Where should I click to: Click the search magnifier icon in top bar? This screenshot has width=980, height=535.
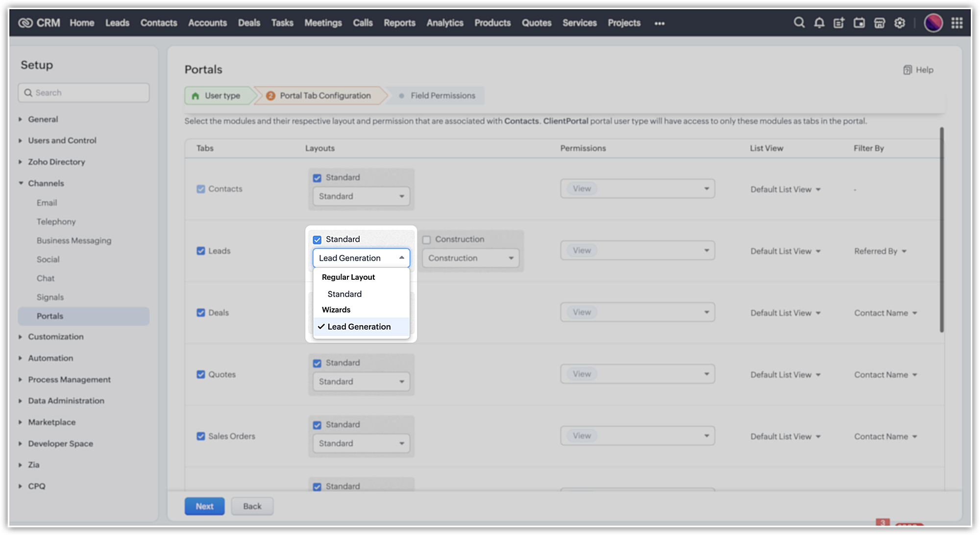click(799, 23)
